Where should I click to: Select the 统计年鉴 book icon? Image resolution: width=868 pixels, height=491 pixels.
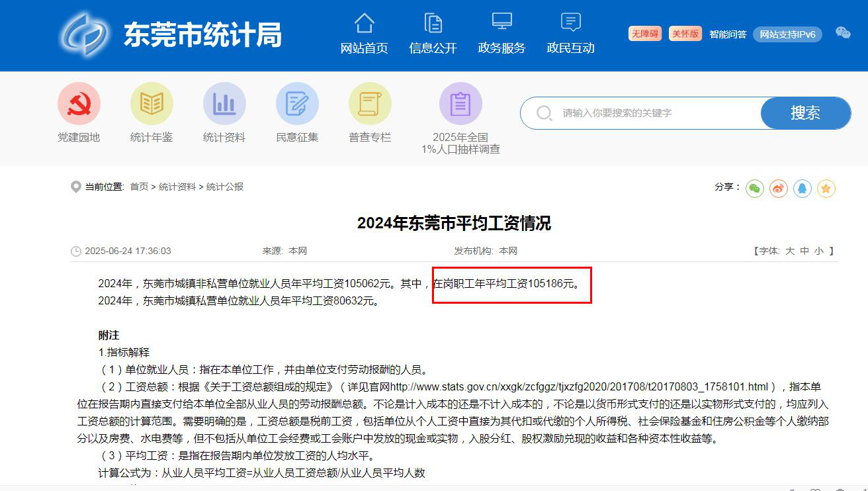click(152, 105)
